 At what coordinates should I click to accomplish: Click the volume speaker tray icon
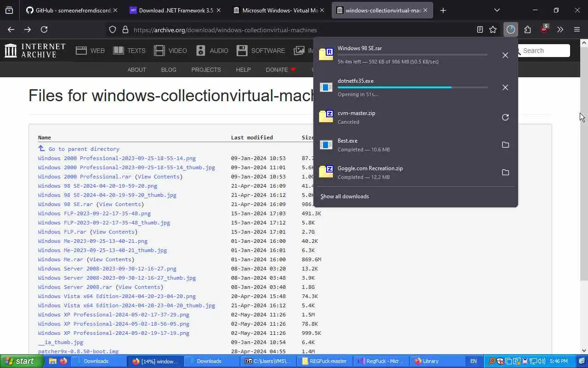click(x=542, y=361)
